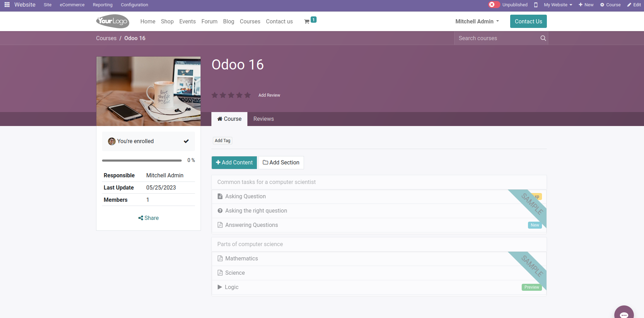Click the fifth rating star
Screen dimensions: 644x318
[247, 95]
